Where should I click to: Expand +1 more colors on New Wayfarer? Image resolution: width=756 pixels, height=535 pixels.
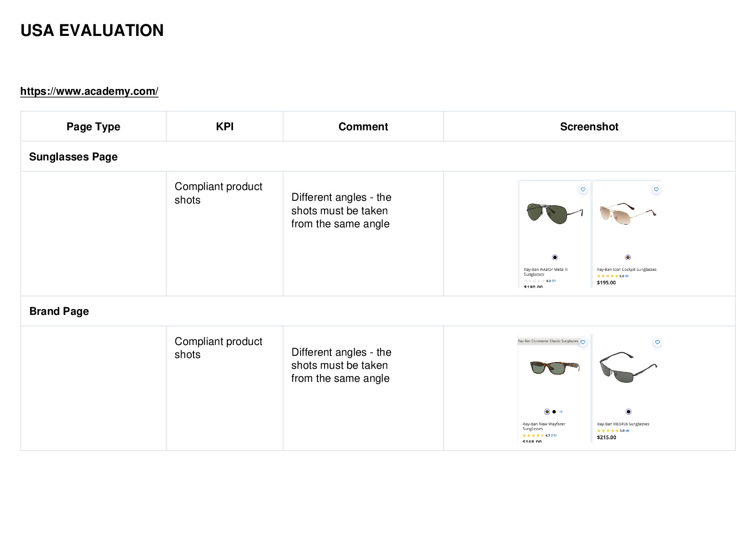click(561, 412)
